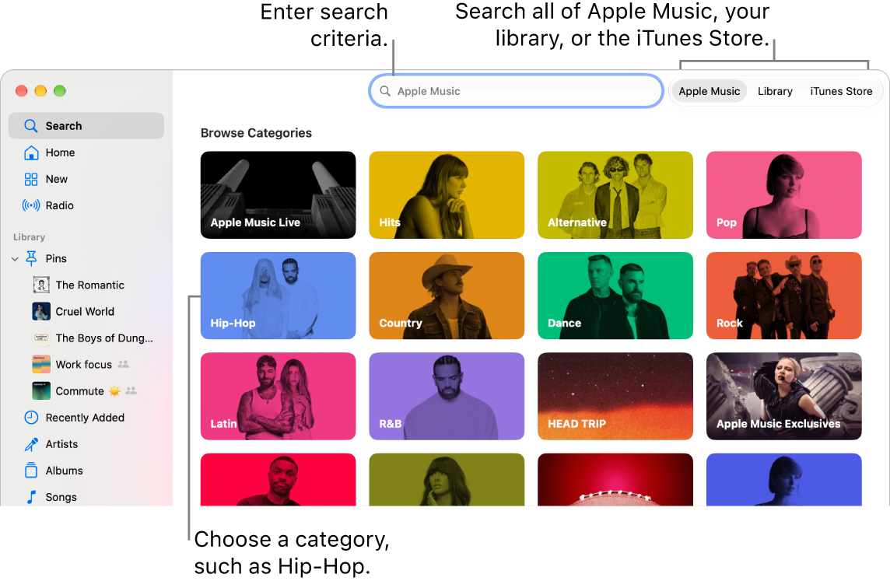
Task: Click the Recently Added clock icon
Action: (31, 418)
